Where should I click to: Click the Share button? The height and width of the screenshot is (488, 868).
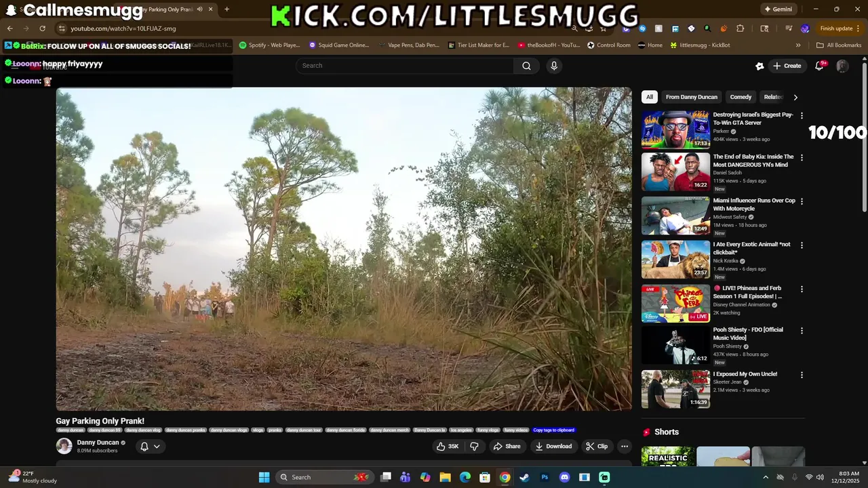tap(507, 446)
